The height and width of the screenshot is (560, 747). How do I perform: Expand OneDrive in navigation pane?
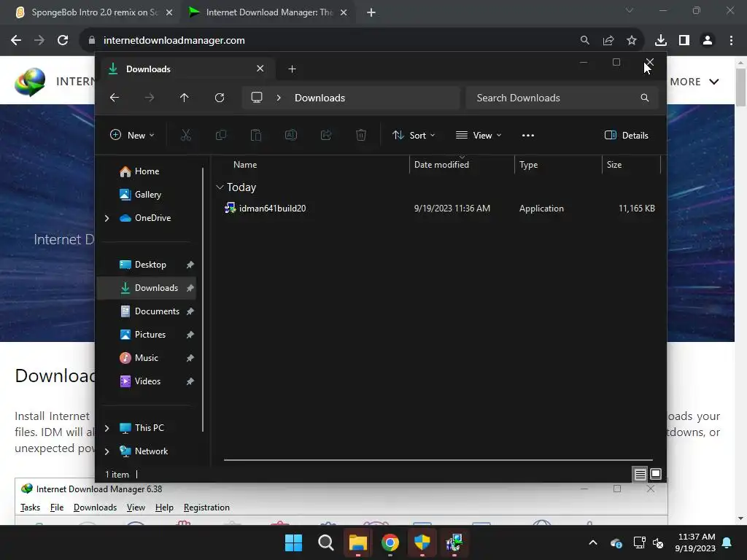pos(107,218)
